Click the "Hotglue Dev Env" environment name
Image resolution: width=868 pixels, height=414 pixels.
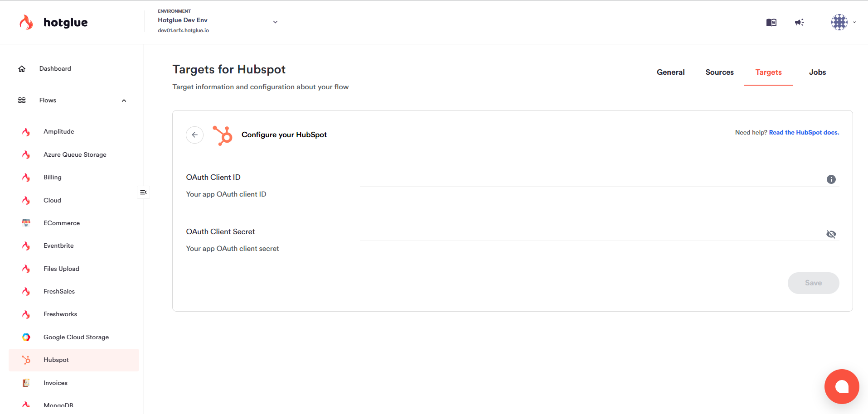183,20
